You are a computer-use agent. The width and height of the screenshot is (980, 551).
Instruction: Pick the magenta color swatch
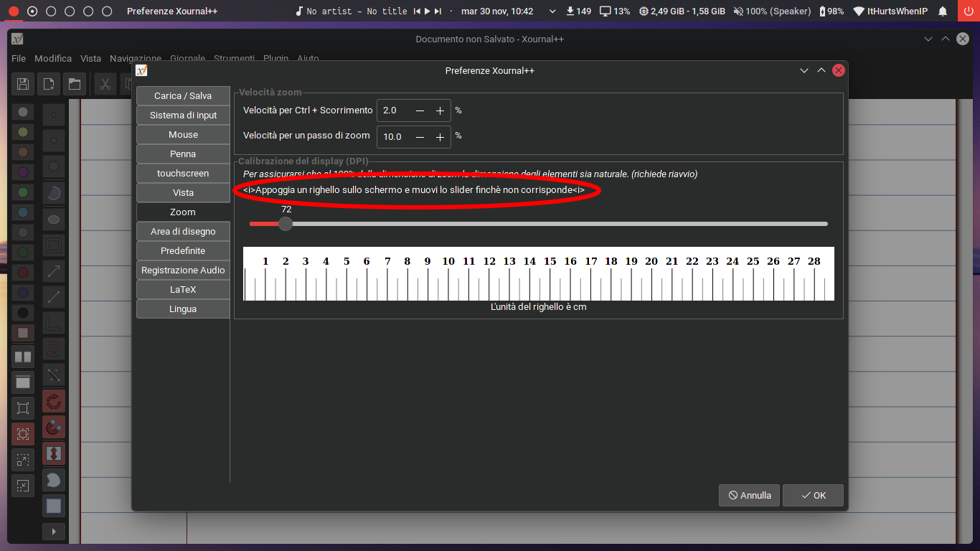pyautogui.click(x=23, y=172)
